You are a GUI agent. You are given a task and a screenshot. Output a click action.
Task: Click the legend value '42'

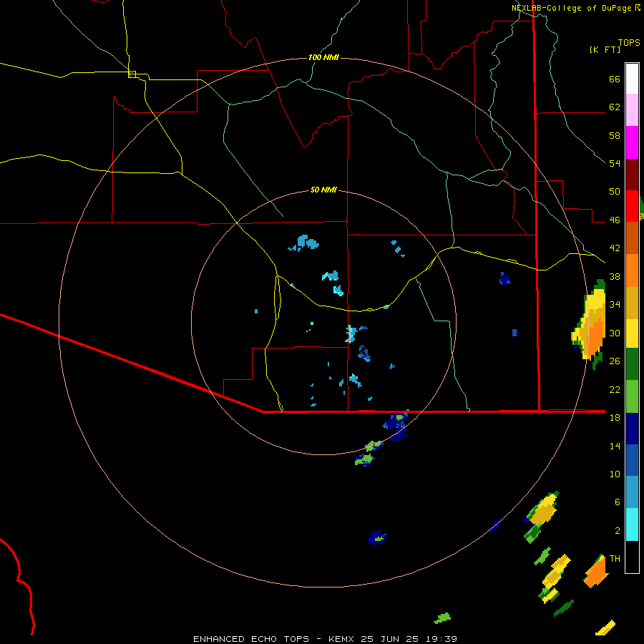point(615,248)
